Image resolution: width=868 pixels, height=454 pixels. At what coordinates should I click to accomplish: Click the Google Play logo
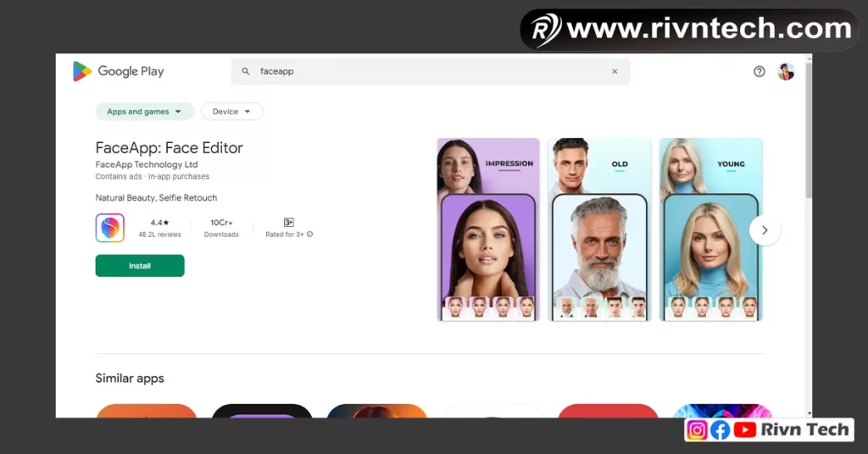point(119,71)
